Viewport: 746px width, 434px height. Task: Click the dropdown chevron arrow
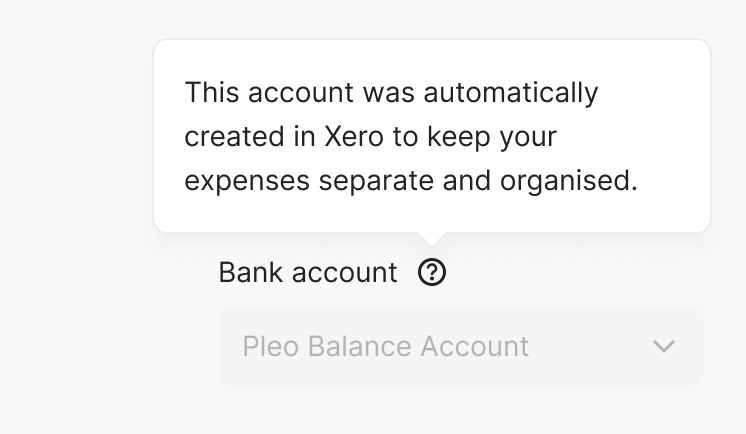tap(664, 346)
